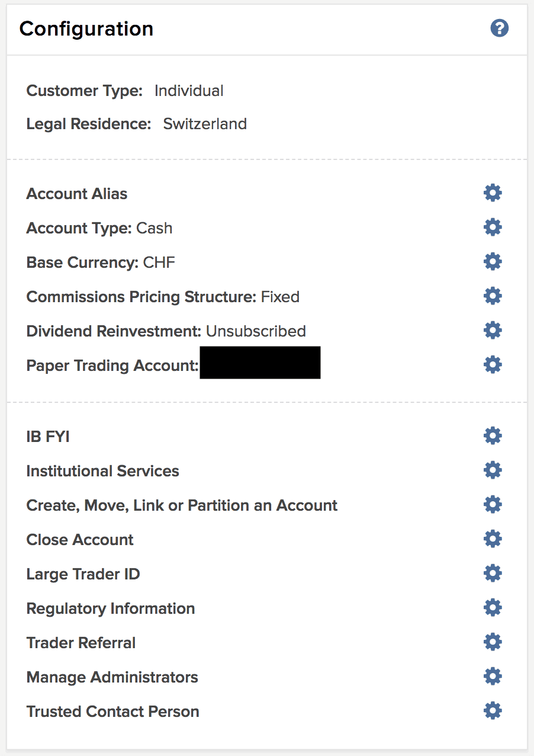The image size is (534, 756).
Task: Click the Configuration panel heading
Action: (86, 28)
